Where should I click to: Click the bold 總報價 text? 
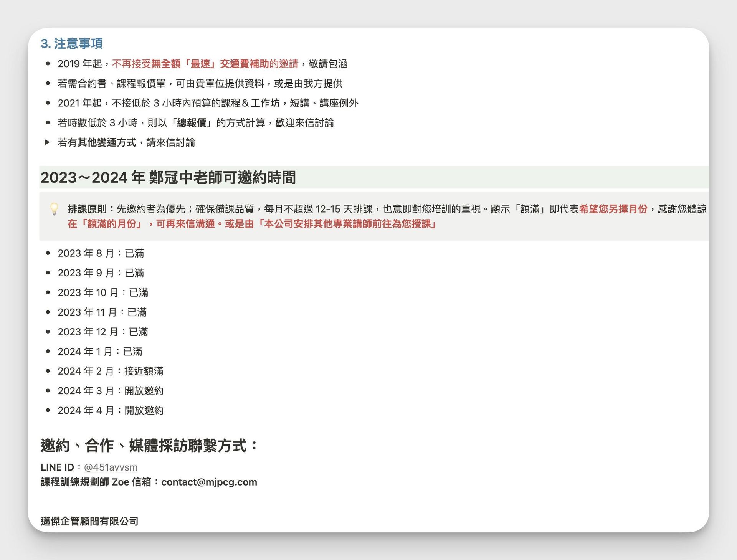pyautogui.click(x=192, y=123)
